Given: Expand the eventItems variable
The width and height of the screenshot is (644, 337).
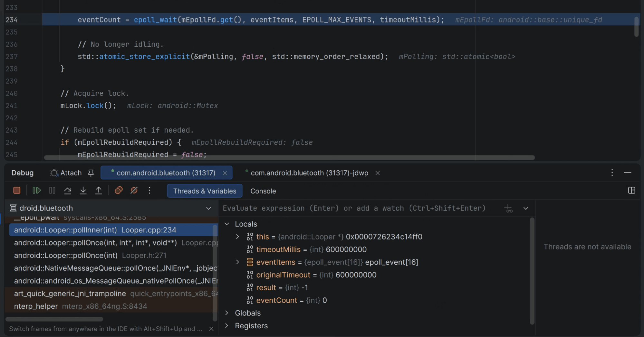Looking at the screenshot, I should click(238, 262).
